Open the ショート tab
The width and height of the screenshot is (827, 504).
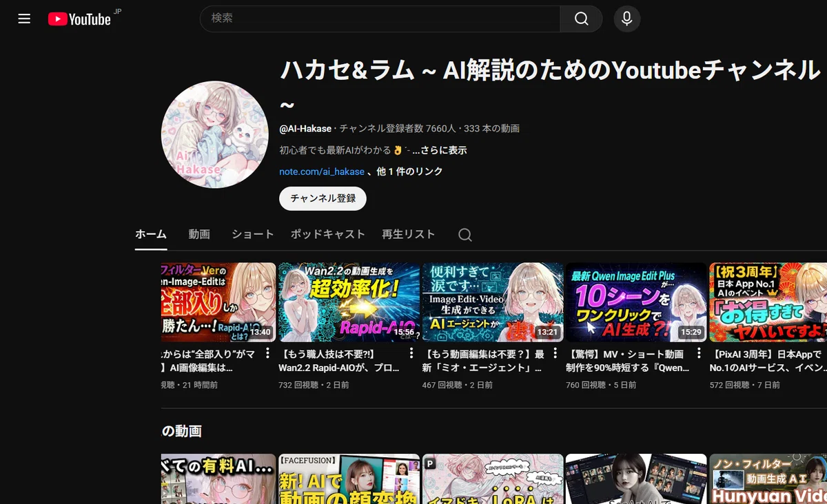click(x=253, y=234)
